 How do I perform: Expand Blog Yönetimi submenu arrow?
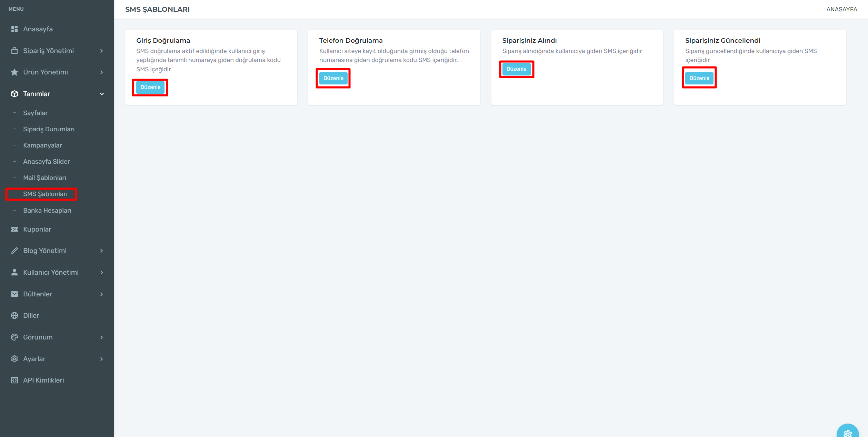[x=102, y=251]
